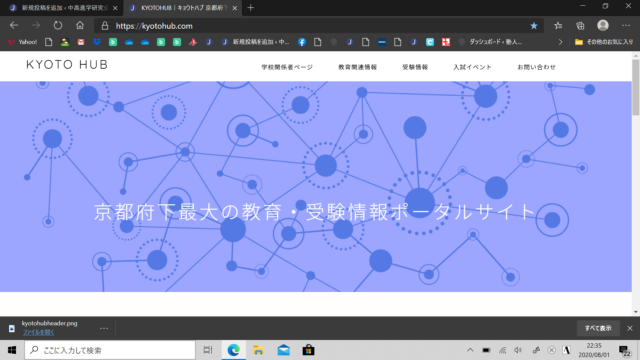Open the ダッシュボード bookmark
Image resolution: width=640 pixels, height=360 pixels.
pyautogui.click(x=491, y=42)
